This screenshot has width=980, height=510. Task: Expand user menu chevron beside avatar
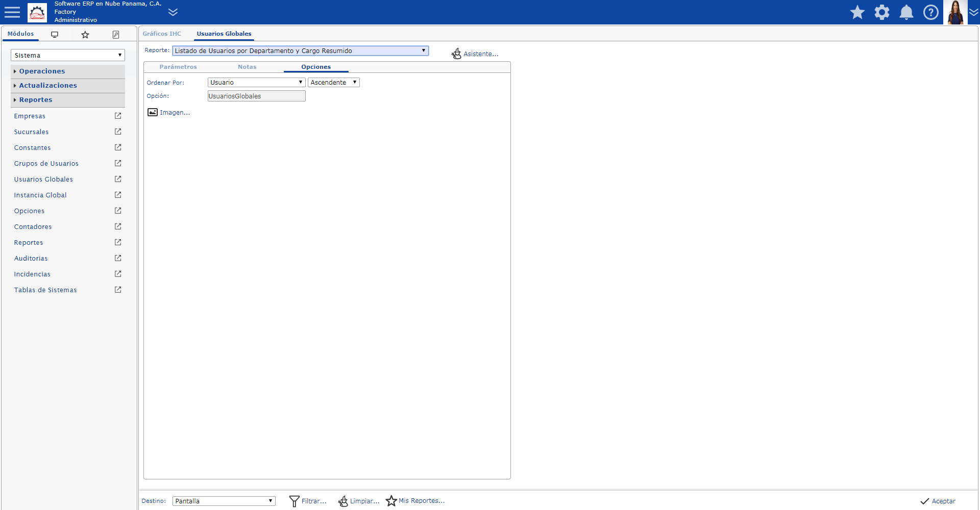click(974, 12)
